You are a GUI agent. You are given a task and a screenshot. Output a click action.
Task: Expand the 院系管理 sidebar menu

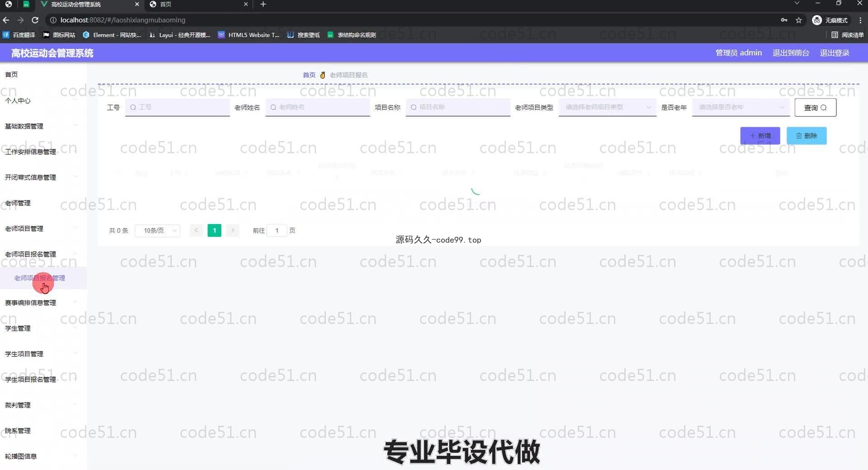click(x=43, y=431)
